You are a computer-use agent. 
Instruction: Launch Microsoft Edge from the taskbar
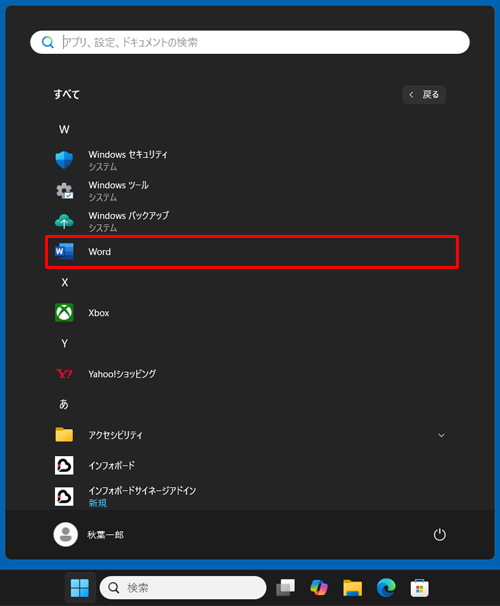point(386,588)
